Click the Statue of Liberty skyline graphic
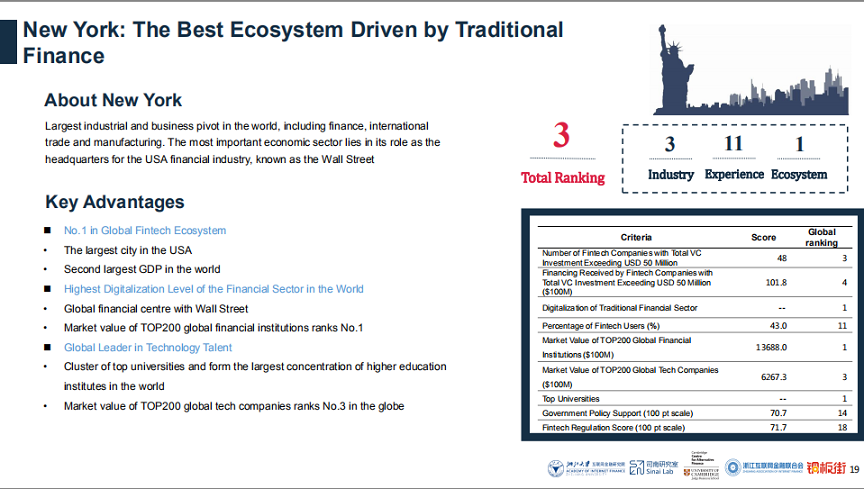 750,69
